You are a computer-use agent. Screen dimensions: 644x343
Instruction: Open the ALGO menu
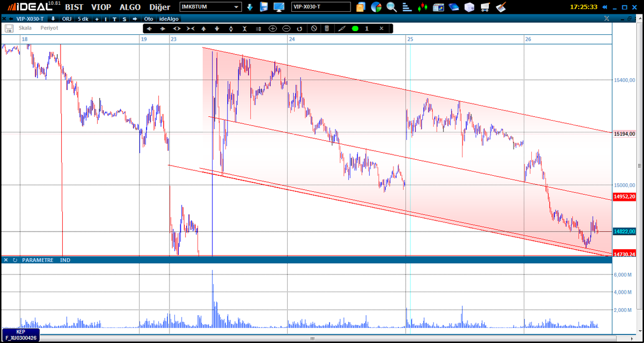[x=130, y=7]
